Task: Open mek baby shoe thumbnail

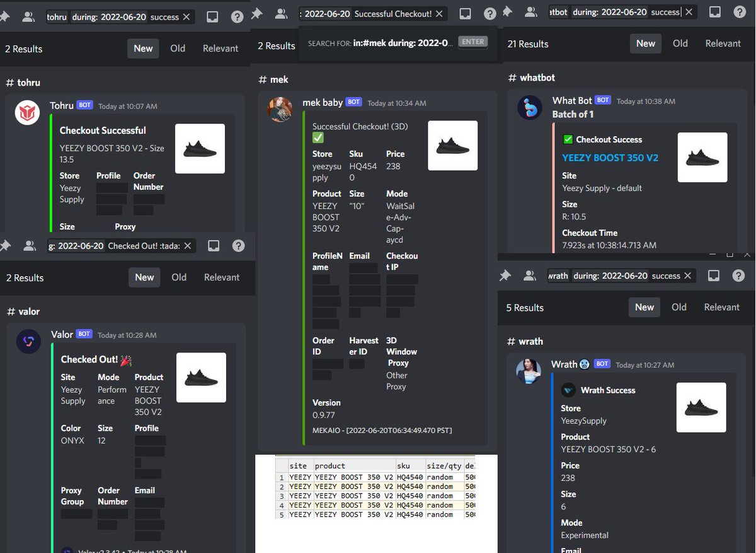Action: tap(452, 146)
